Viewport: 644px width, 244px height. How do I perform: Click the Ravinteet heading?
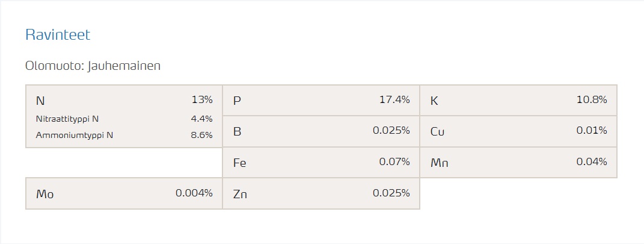(x=58, y=35)
